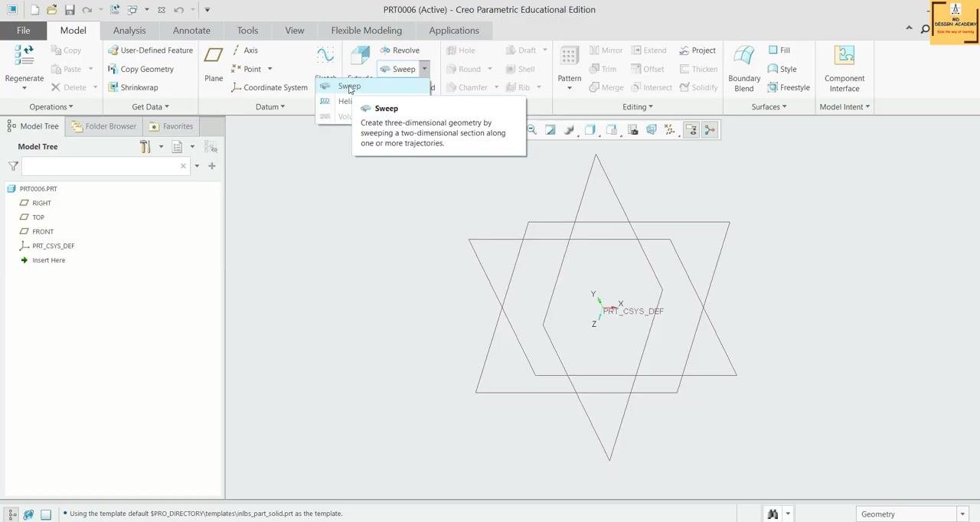Switch to the Folder Browser tab

[104, 126]
